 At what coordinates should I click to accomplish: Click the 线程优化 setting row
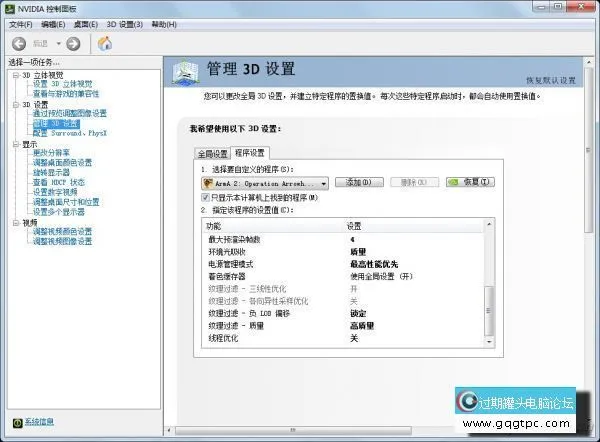pyautogui.click(x=343, y=338)
